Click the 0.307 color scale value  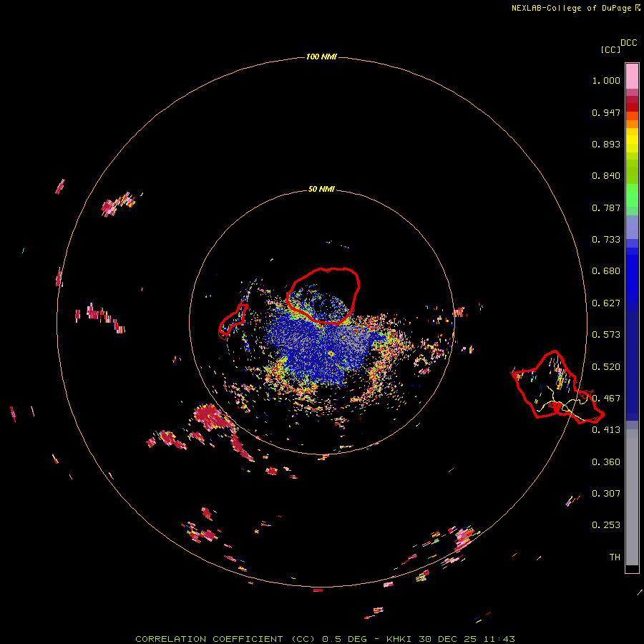point(606,494)
